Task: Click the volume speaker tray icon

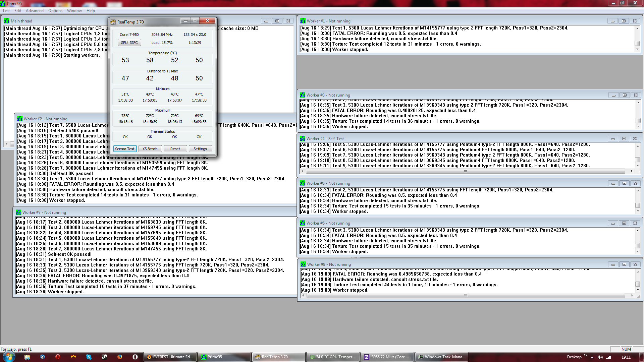Action: pyautogui.click(x=600, y=357)
